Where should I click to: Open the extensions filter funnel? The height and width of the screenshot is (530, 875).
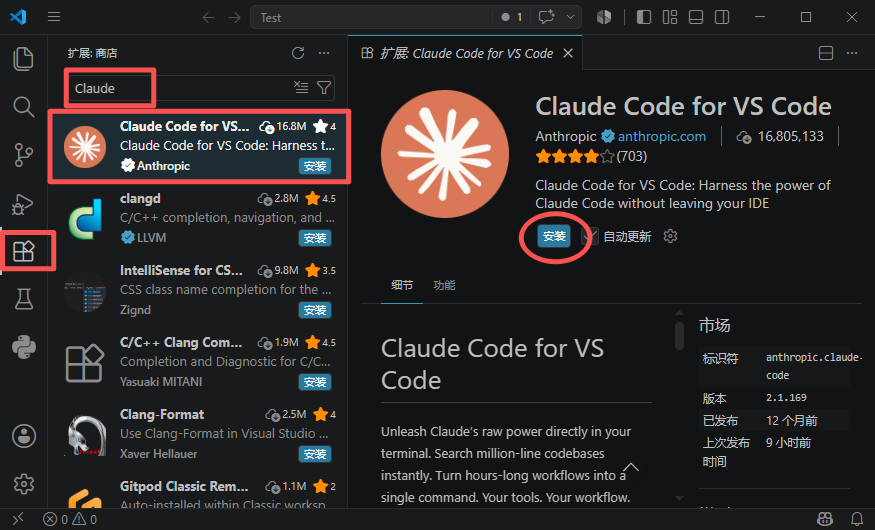pos(324,88)
